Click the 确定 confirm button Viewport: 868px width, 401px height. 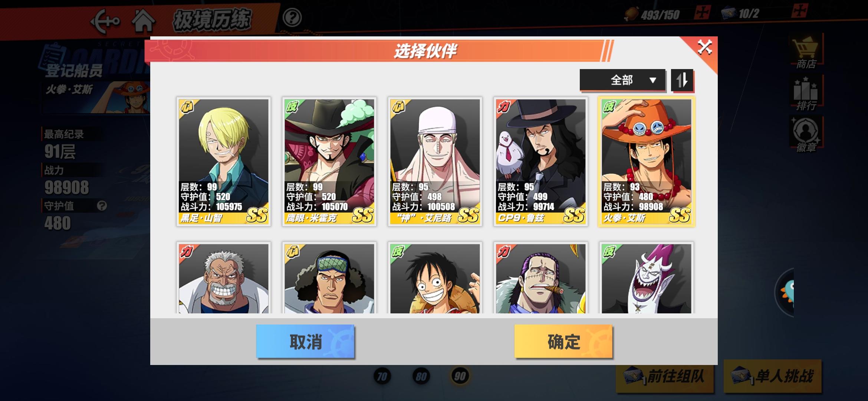point(563,341)
